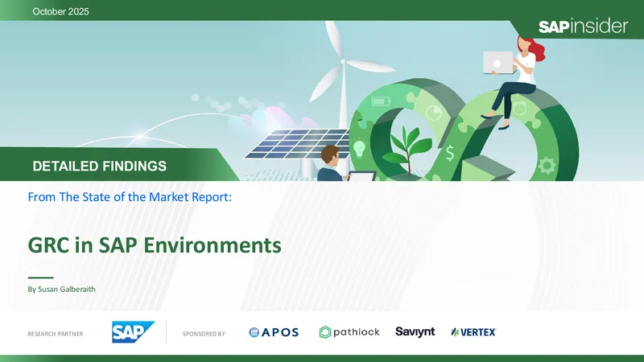Select the 'By Susan Galberaith' author line
This screenshot has height=362, width=644.
(x=62, y=290)
